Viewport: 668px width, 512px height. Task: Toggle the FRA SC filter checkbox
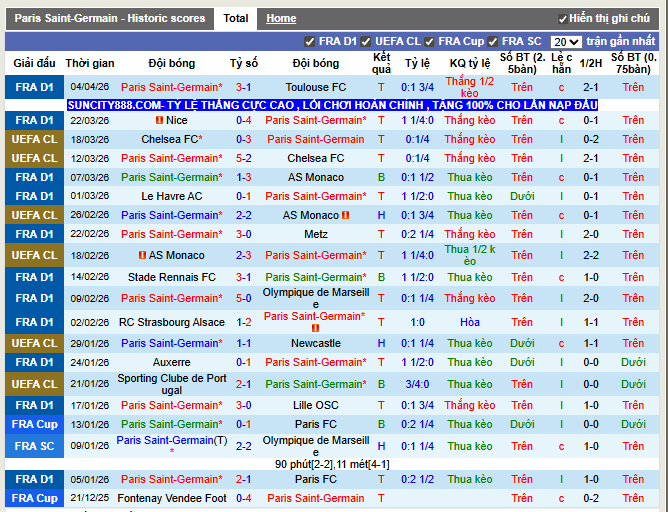tap(493, 42)
